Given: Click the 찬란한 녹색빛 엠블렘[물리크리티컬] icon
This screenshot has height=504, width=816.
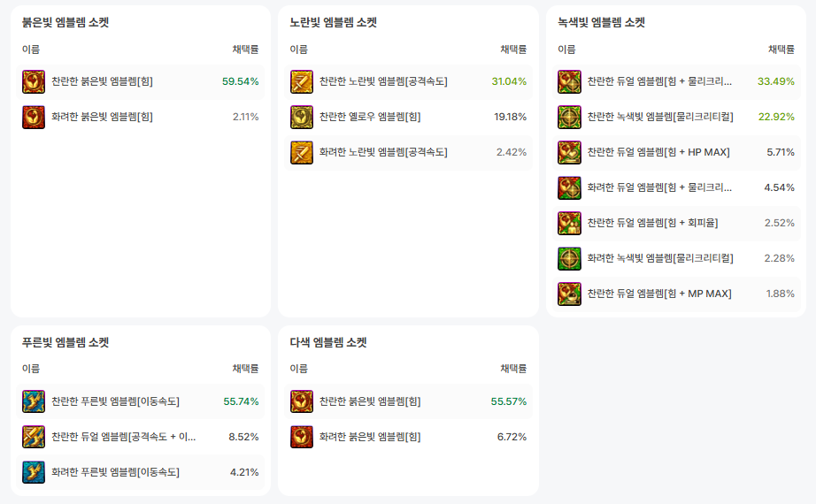Looking at the screenshot, I should (x=569, y=117).
